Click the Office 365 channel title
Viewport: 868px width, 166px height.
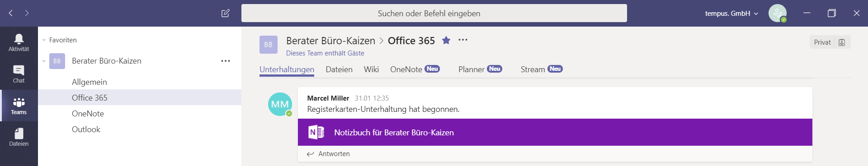click(x=411, y=41)
